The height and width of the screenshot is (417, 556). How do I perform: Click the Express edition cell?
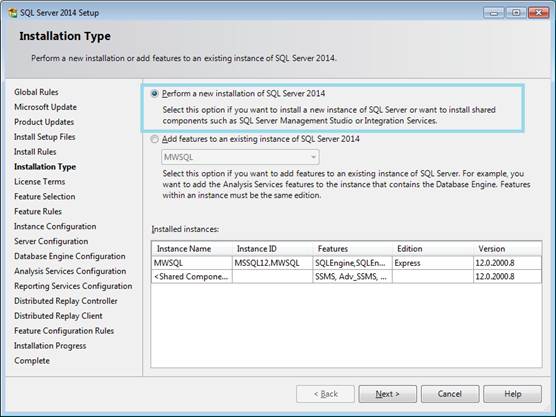[x=433, y=263]
